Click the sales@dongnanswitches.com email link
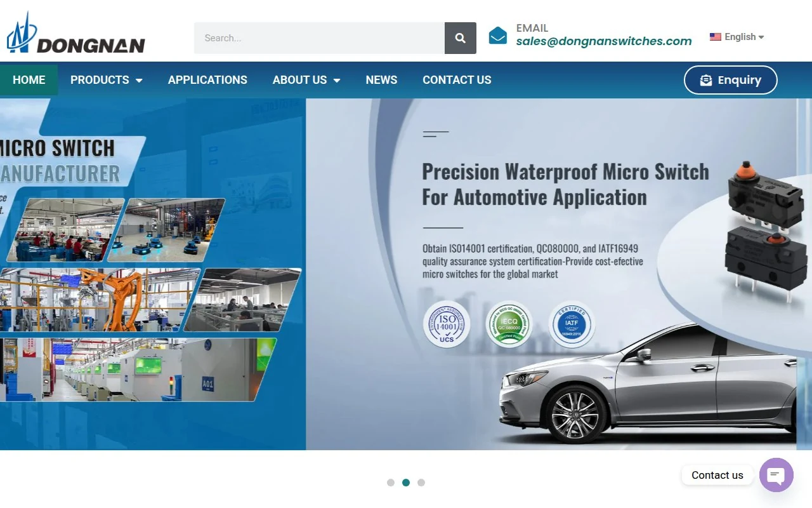The width and height of the screenshot is (812, 508). 604,41
